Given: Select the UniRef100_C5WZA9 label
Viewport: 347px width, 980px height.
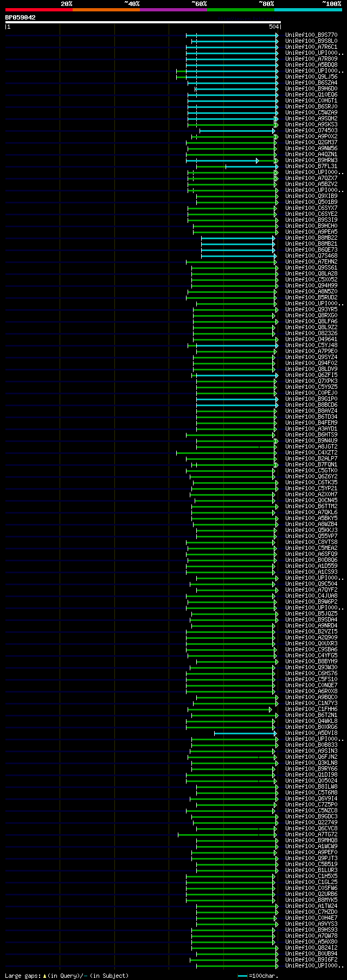Looking at the screenshot, I should pos(312,112).
